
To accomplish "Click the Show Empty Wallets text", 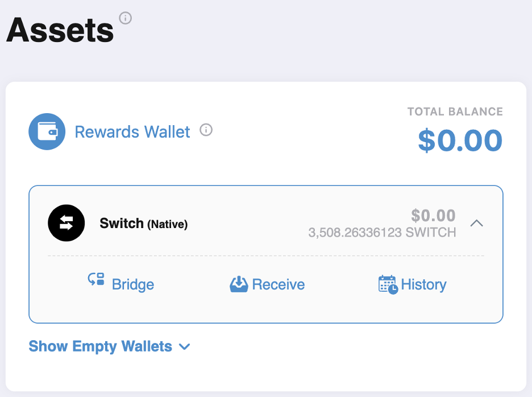I will click(101, 346).
